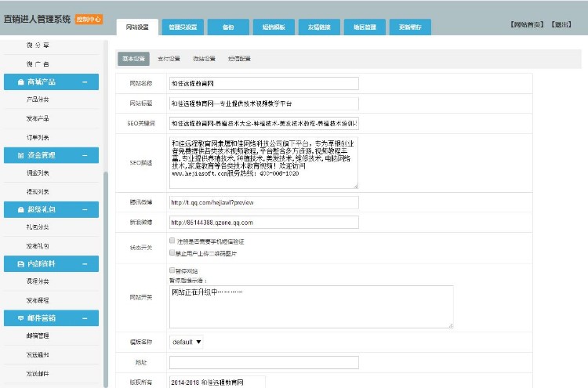Open 发布礼包 in the sidebar
Image resolution: width=588 pixels, height=388 pixels.
tap(38, 246)
